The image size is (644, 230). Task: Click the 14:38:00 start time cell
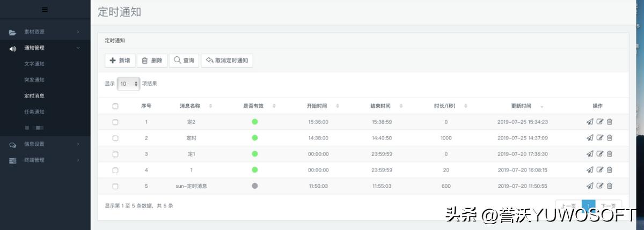coord(318,138)
